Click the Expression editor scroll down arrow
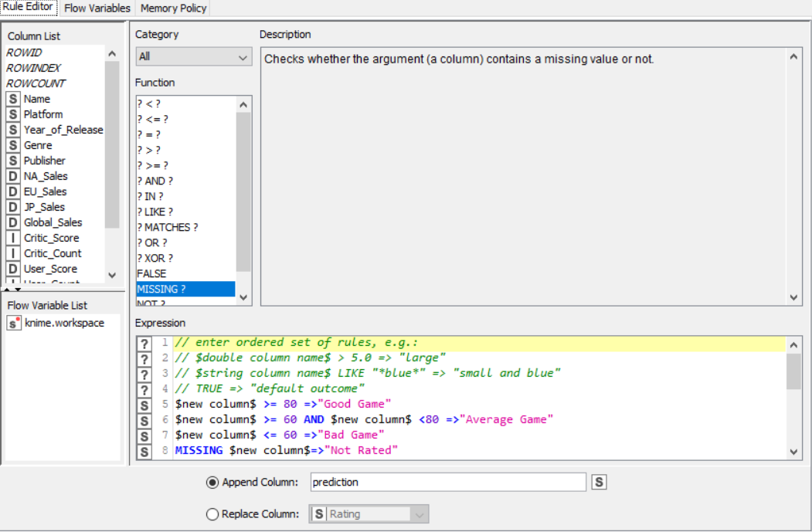 [793, 452]
